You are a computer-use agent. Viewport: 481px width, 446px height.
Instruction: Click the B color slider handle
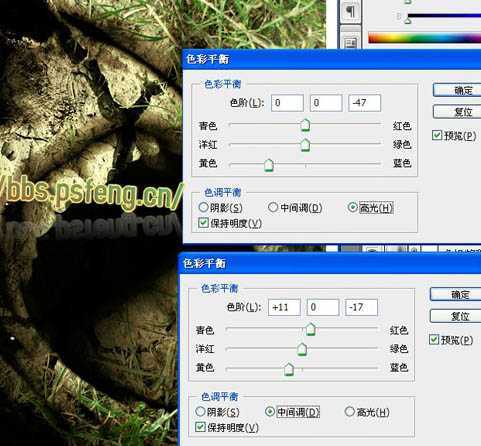[x=408, y=21]
